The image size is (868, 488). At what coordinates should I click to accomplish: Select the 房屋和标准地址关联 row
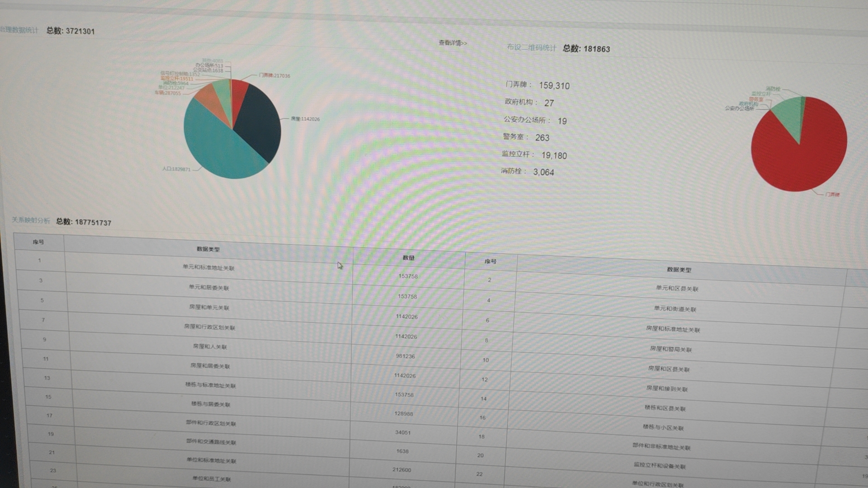[x=673, y=329]
